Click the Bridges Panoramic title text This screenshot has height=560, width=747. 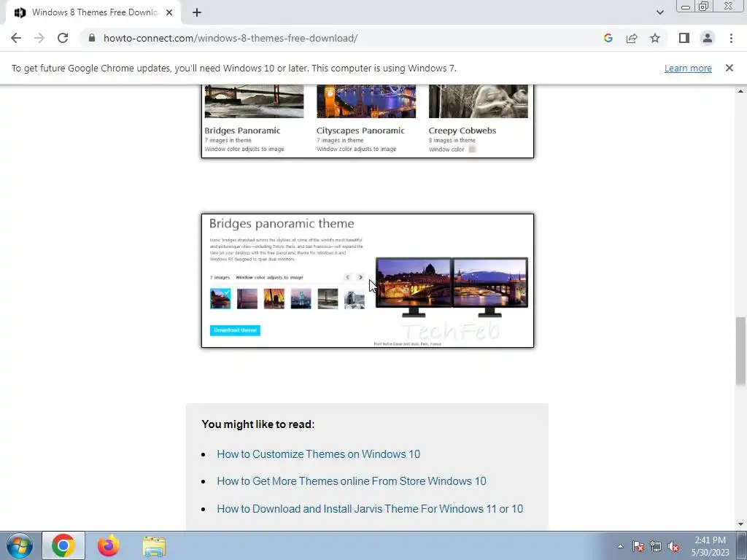point(242,131)
